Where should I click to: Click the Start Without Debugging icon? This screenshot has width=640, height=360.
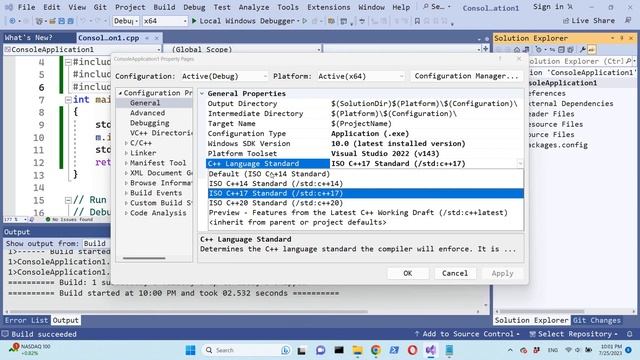[x=304, y=21]
